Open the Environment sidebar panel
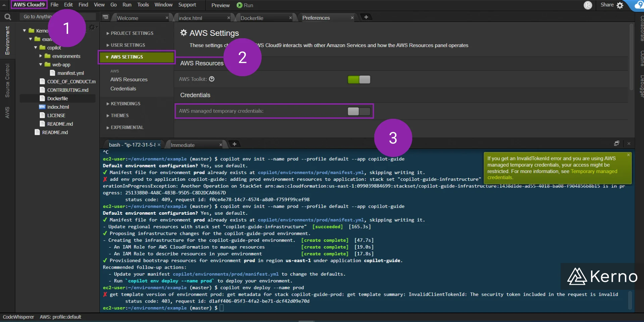The width and height of the screenshot is (644, 322). (7, 40)
